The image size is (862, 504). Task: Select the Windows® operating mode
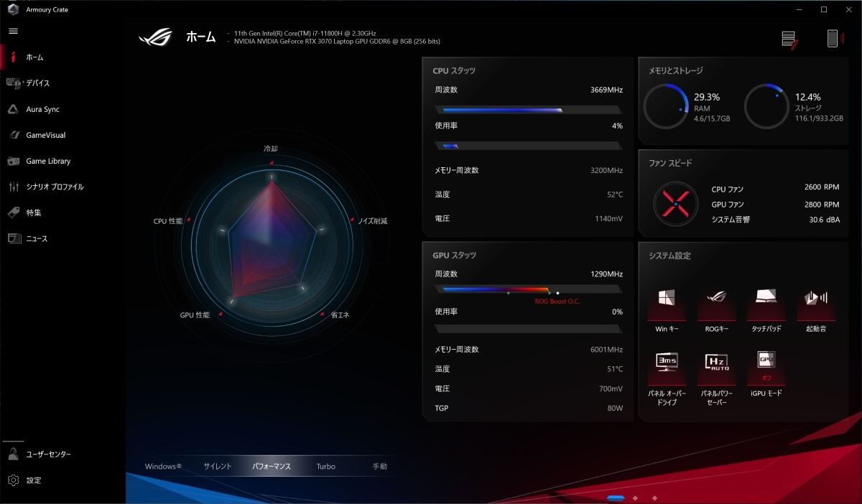tap(163, 466)
